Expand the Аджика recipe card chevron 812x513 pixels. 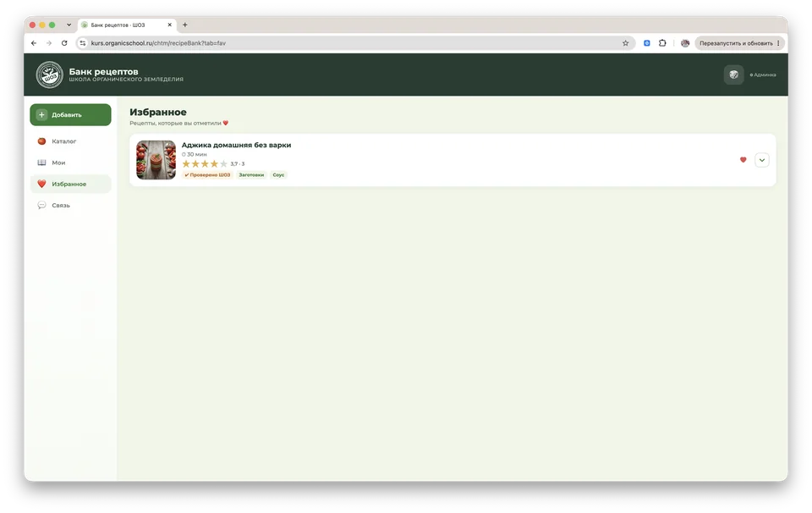pos(762,160)
